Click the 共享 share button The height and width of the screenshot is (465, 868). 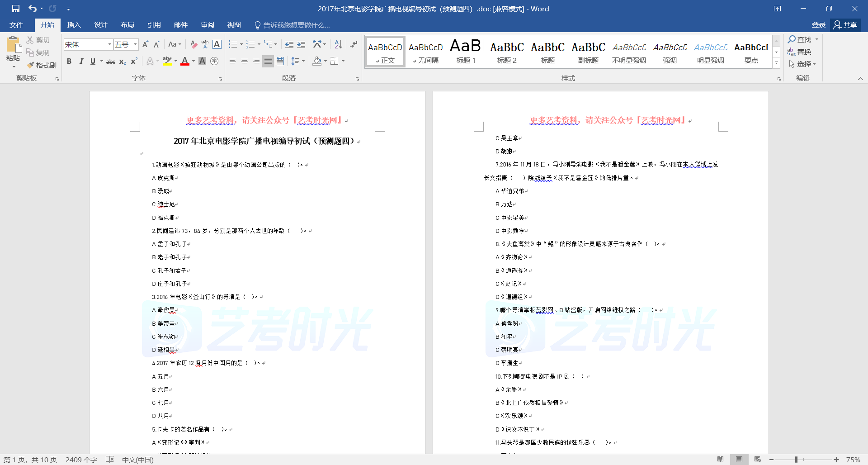pyautogui.click(x=845, y=25)
